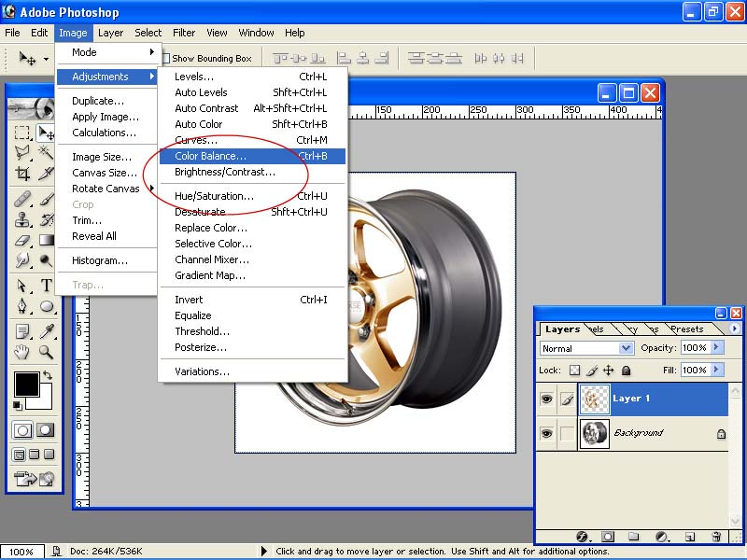Select the Zoom magnifier tool
The height and width of the screenshot is (560, 747).
coord(47,352)
